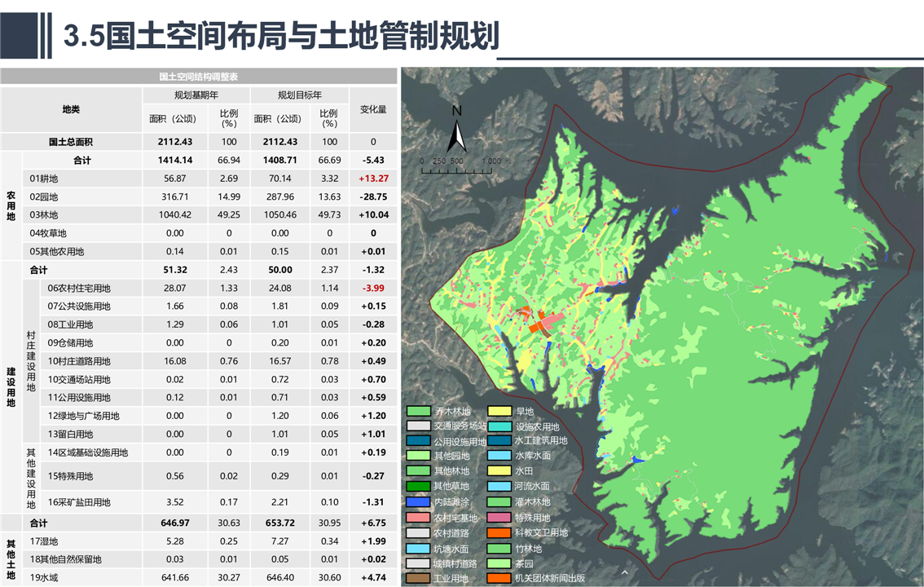924x587 pixels.
Task: Select the 灌木林地 legend swatch
Action: pyautogui.click(x=499, y=501)
